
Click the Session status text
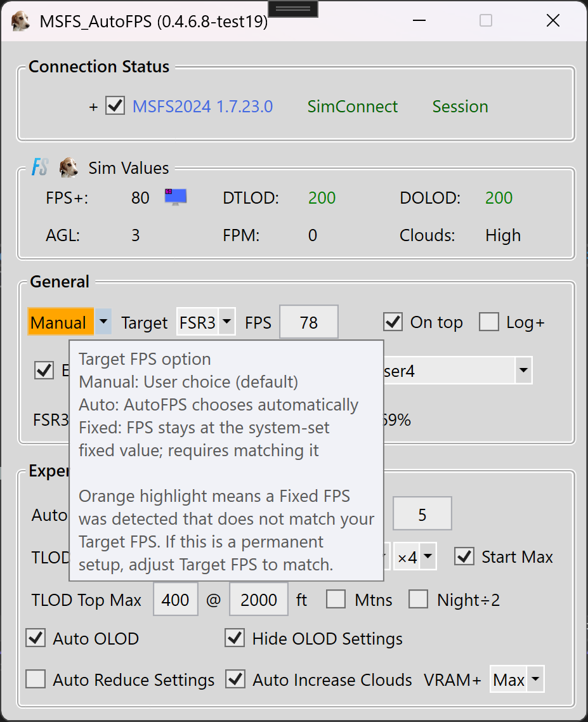[460, 107]
